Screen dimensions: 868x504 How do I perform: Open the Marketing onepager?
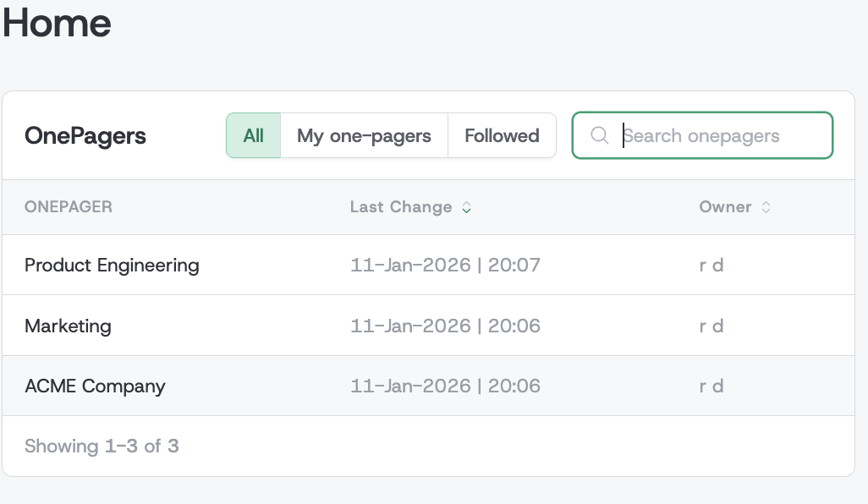[x=68, y=326]
